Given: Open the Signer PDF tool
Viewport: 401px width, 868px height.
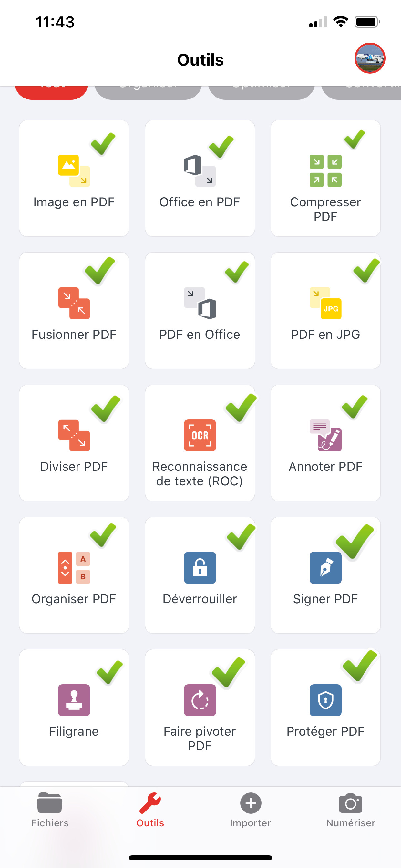Looking at the screenshot, I should 325,575.
